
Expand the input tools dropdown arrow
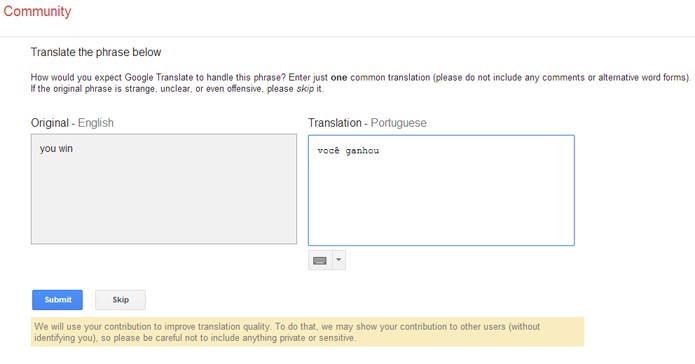pos(339,260)
